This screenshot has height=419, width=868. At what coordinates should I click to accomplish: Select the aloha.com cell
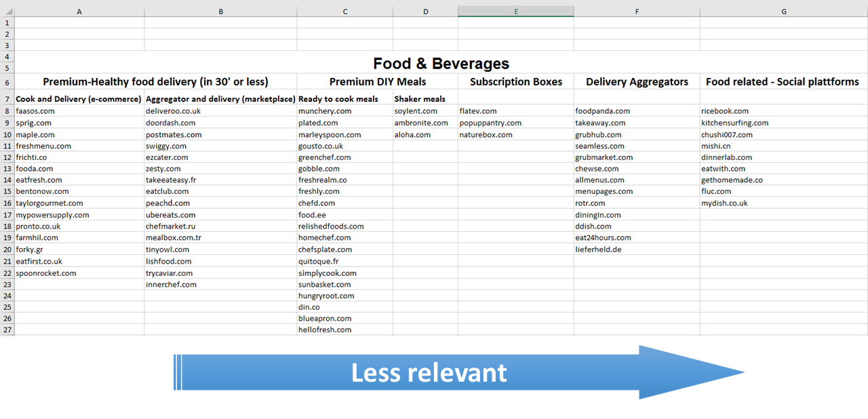(425, 134)
